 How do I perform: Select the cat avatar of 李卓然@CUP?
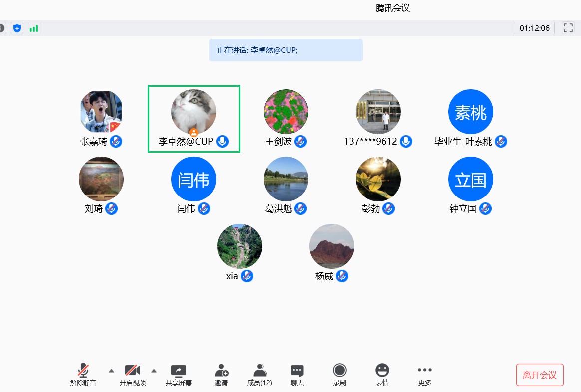click(x=194, y=111)
